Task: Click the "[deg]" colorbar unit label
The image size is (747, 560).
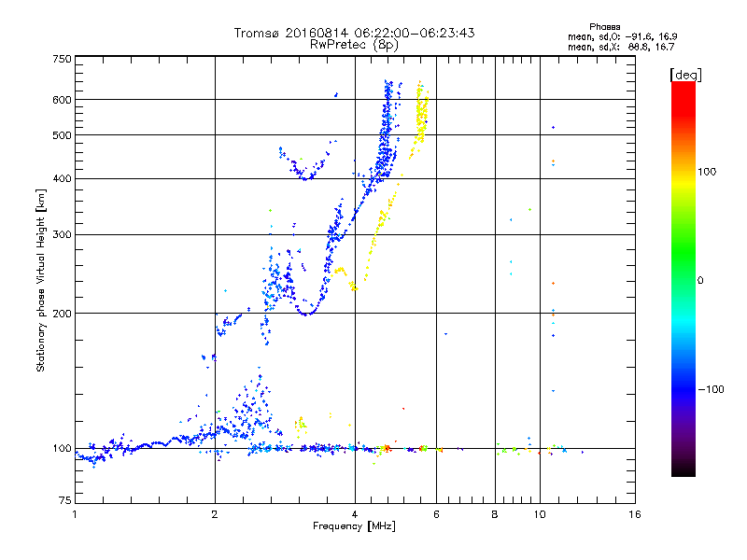Action: tap(685, 75)
